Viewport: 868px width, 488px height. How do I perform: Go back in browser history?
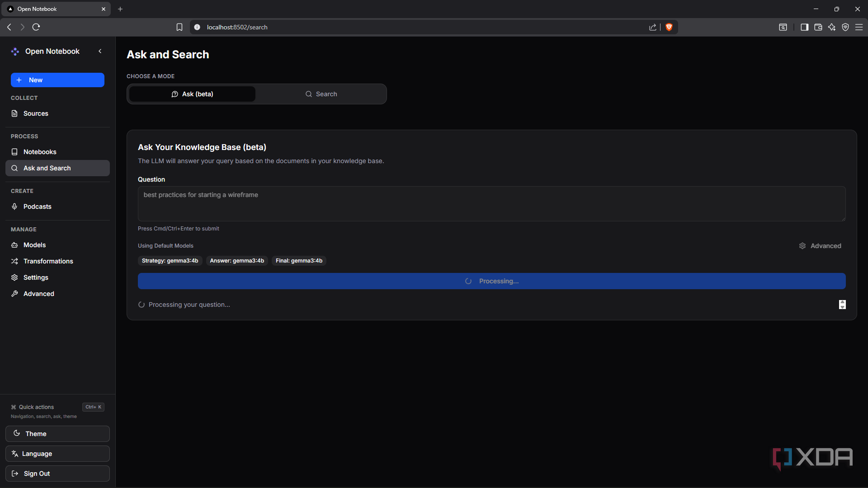(x=9, y=27)
